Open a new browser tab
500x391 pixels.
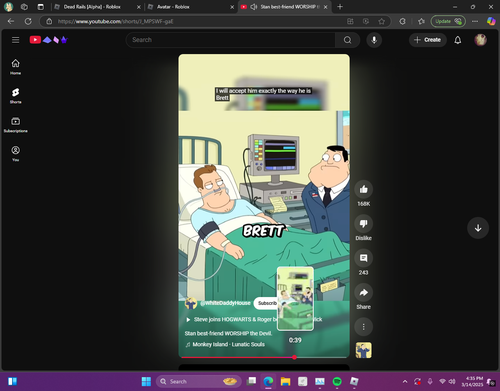pyautogui.click(x=340, y=7)
